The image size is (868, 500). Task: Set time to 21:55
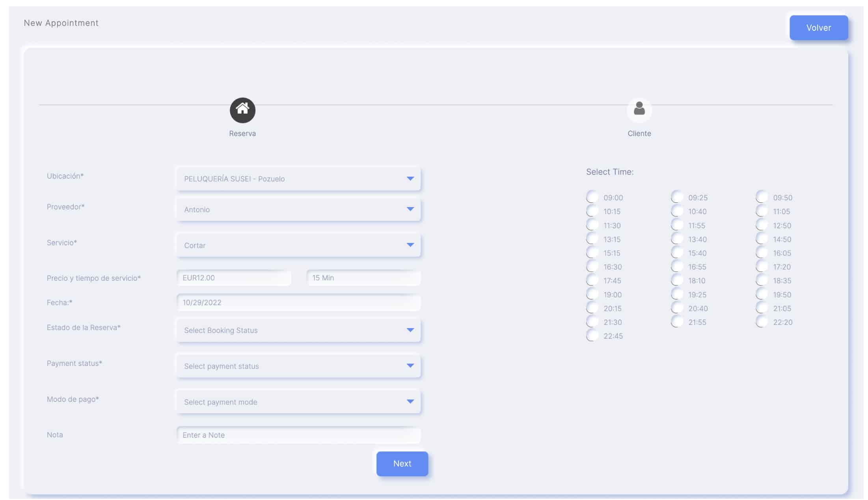677,321
